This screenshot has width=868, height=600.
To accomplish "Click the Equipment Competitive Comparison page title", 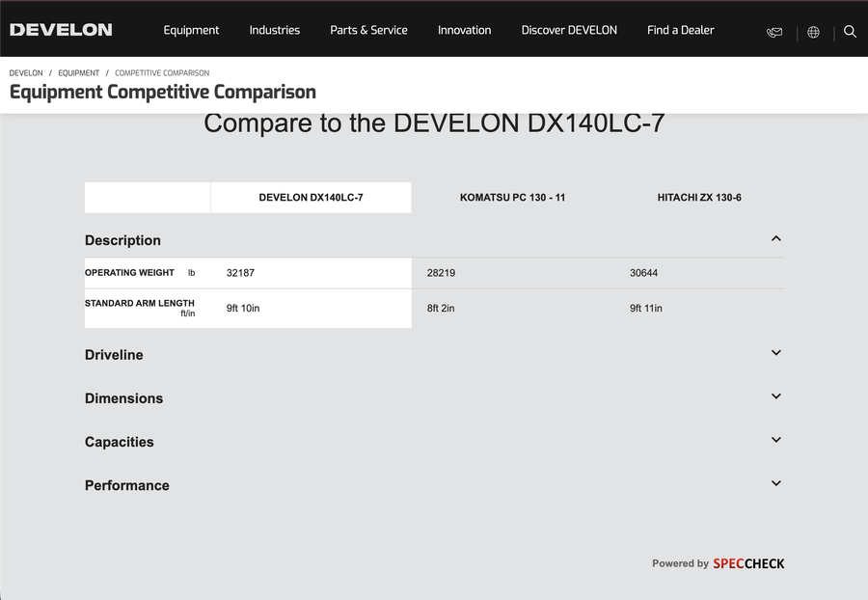I will pyautogui.click(x=163, y=92).
